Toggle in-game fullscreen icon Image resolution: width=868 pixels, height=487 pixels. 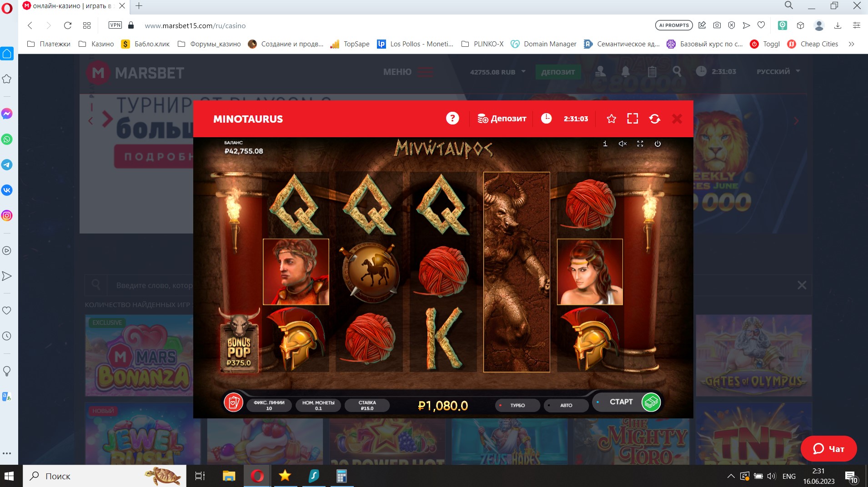tap(640, 144)
